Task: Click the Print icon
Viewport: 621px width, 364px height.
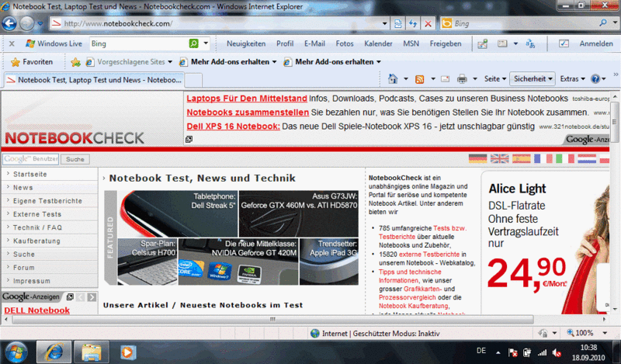Action: point(462,79)
